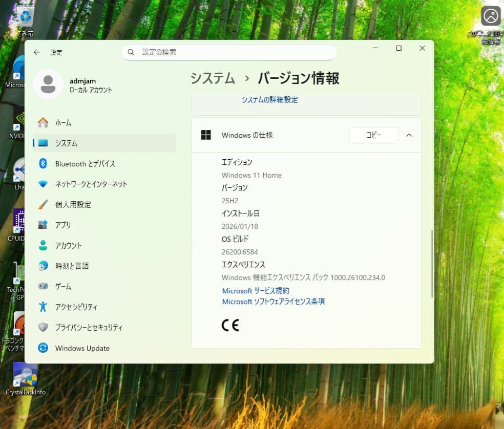
Task: Open アプリ settings
Action: 64,225
